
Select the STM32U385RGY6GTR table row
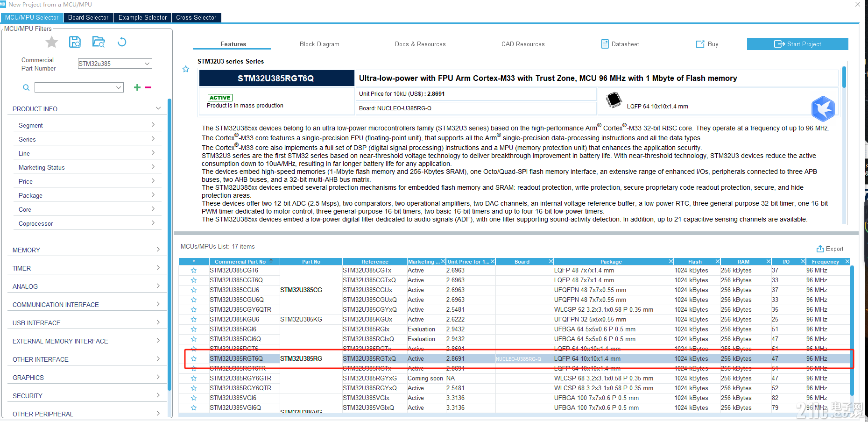514,379
